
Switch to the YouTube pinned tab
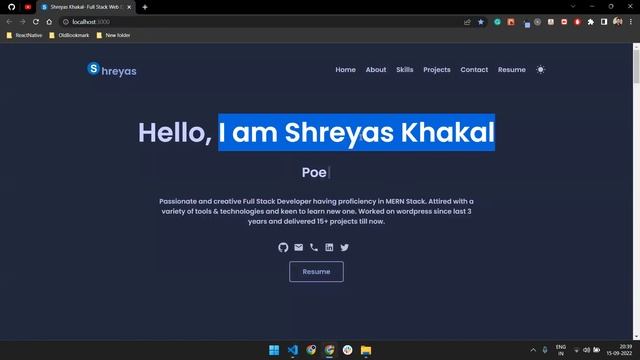point(28,7)
